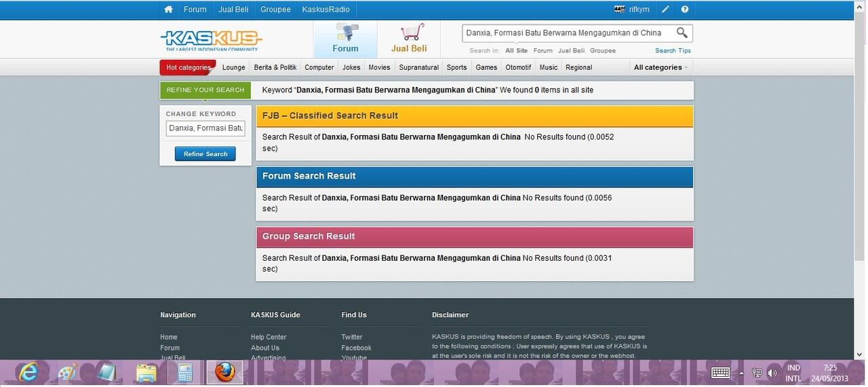The image size is (868, 387).
Task: Open KaskusRadio in top bar
Action: [x=326, y=10]
